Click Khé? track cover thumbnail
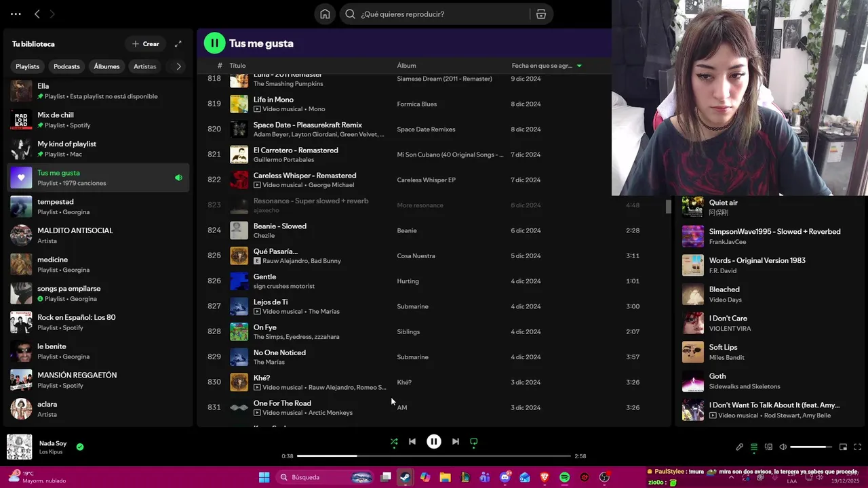 coord(239,382)
